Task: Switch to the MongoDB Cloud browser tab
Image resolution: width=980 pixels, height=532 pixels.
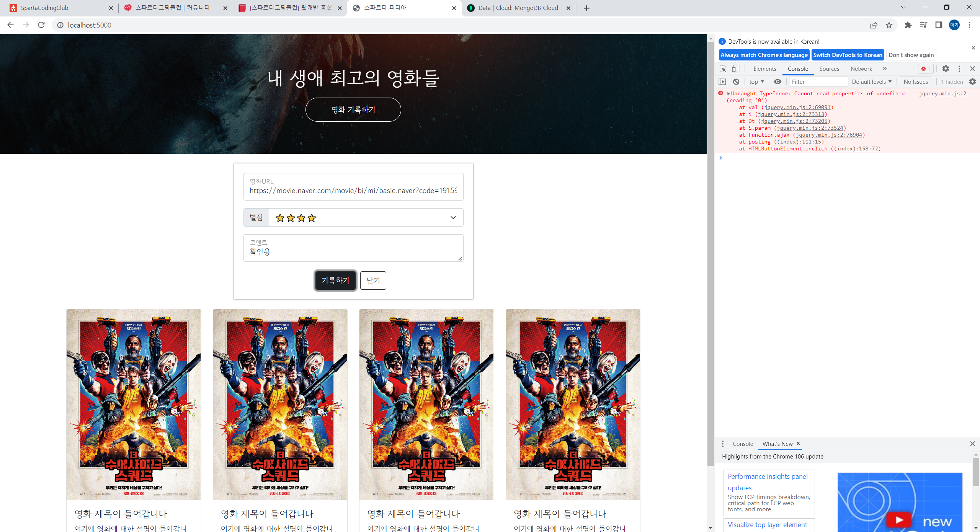Action: point(518,8)
